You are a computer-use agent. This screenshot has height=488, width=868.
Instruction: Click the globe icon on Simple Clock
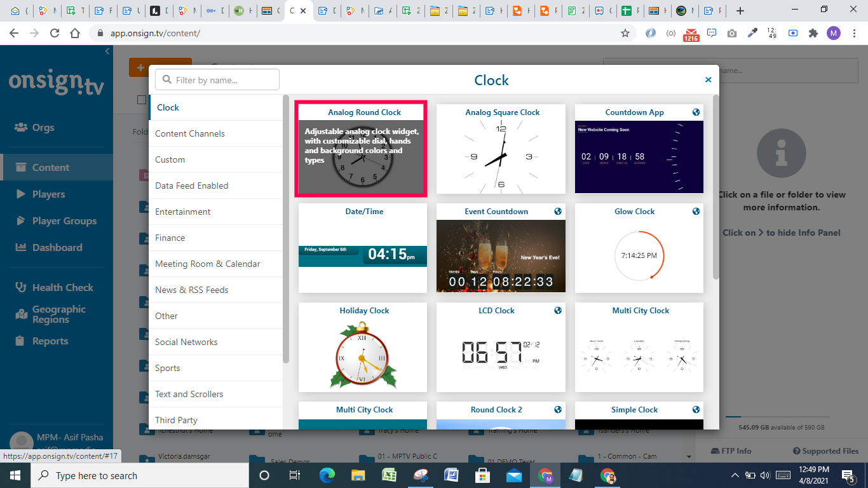[x=696, y=410]
